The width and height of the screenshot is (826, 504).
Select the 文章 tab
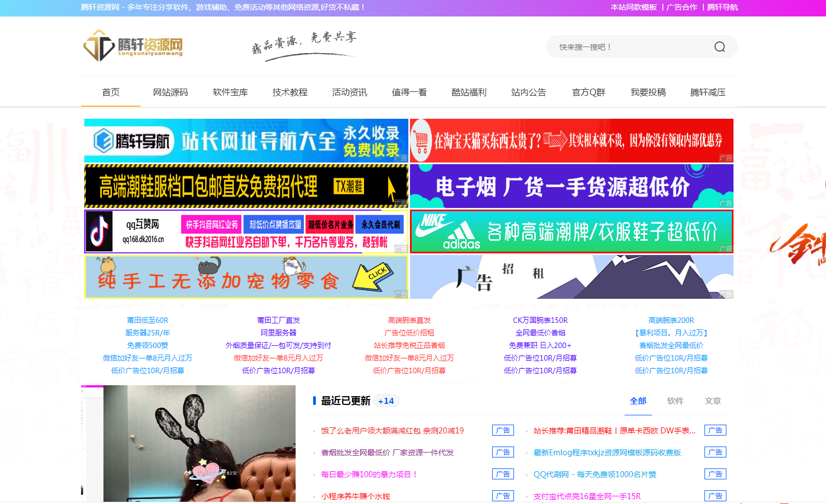click(712, 401)
